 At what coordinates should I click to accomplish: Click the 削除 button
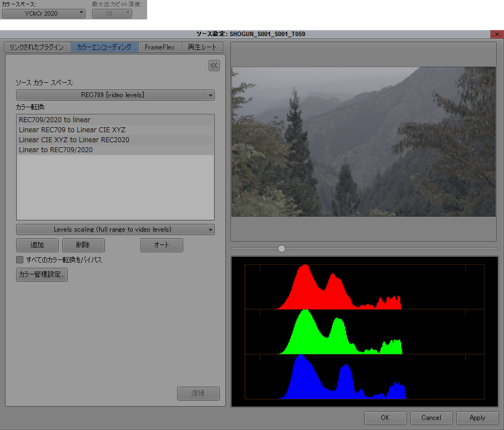click(x=83, y=245)
